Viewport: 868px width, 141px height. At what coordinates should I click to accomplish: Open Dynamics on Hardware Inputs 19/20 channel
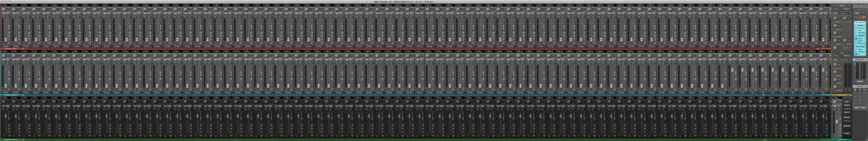[x=60, y=40]
